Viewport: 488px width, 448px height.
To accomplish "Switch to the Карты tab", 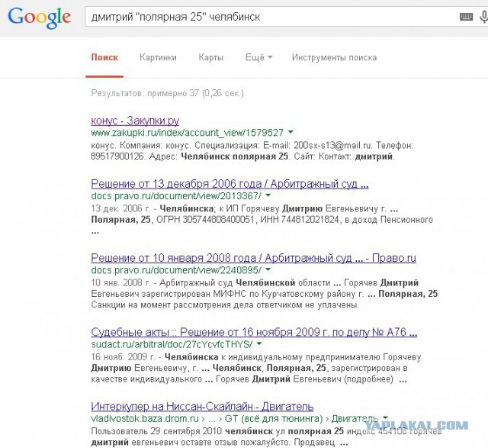I will coord(210,57).
